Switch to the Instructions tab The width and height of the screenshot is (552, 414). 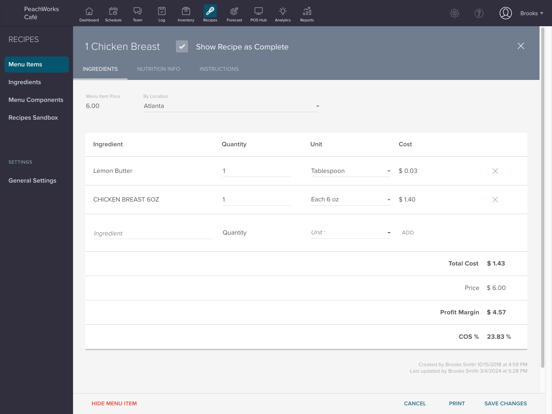click(219, 69)
